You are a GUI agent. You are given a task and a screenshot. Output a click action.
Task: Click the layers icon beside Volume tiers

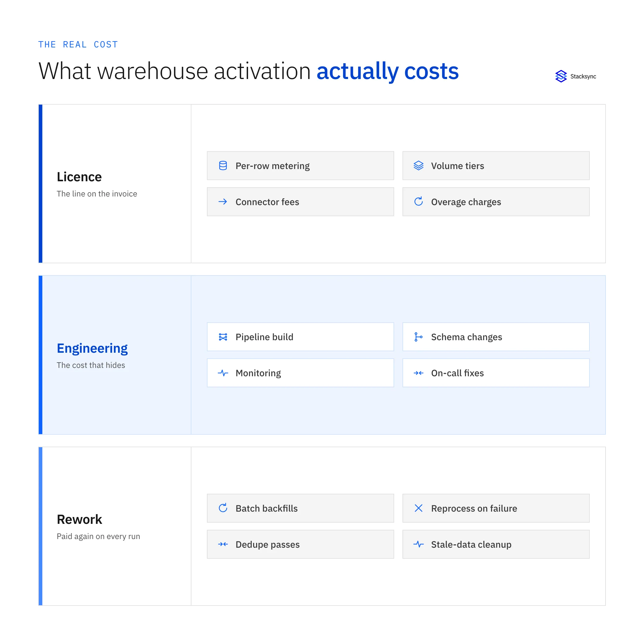(418, 166)
